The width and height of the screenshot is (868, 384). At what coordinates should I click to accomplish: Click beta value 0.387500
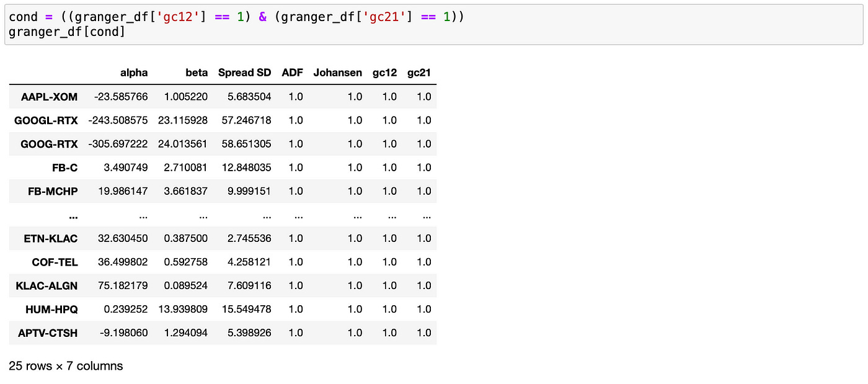185,238
